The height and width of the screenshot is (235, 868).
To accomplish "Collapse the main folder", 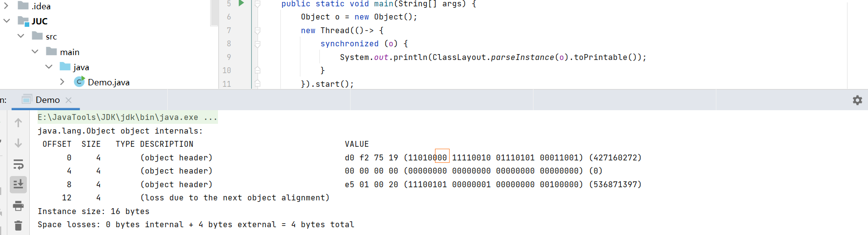I will tap(35, 52).
